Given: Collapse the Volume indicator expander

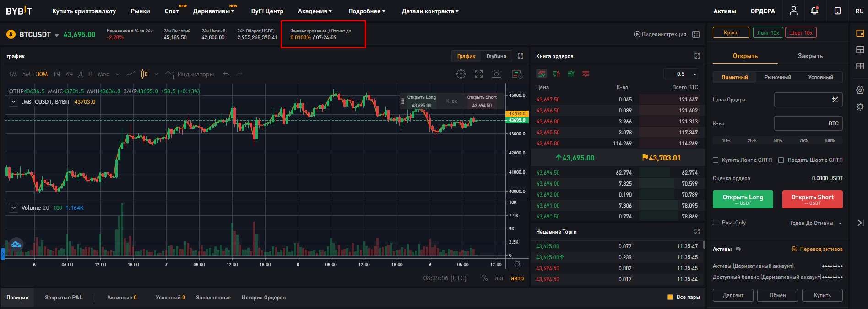Looking at the screenshot, I should [13, 208].
